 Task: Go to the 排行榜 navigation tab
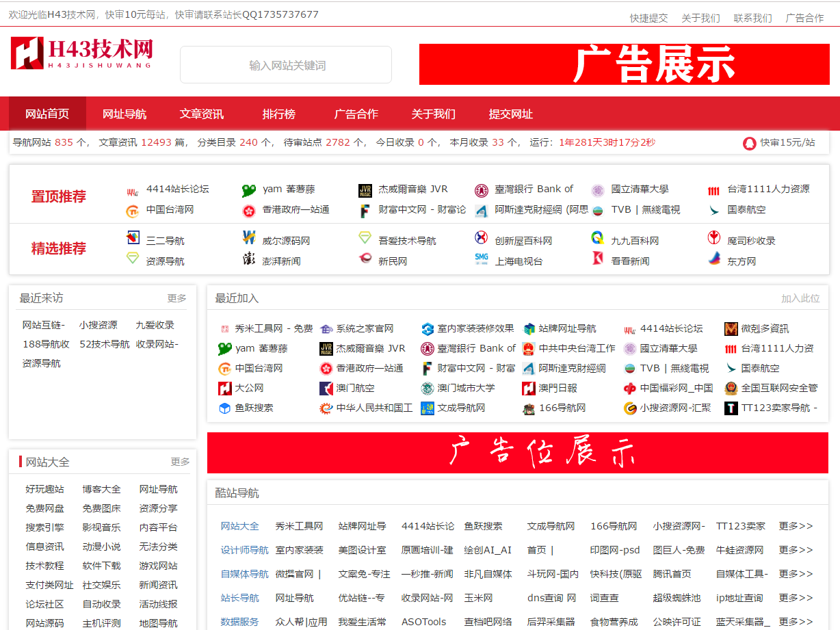tap(279, 114)
